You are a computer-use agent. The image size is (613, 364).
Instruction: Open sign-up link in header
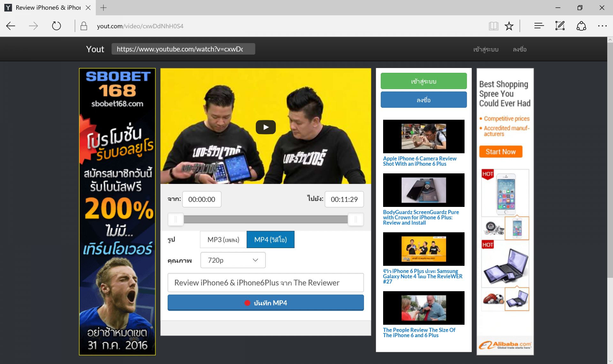[x=520, y=49]
